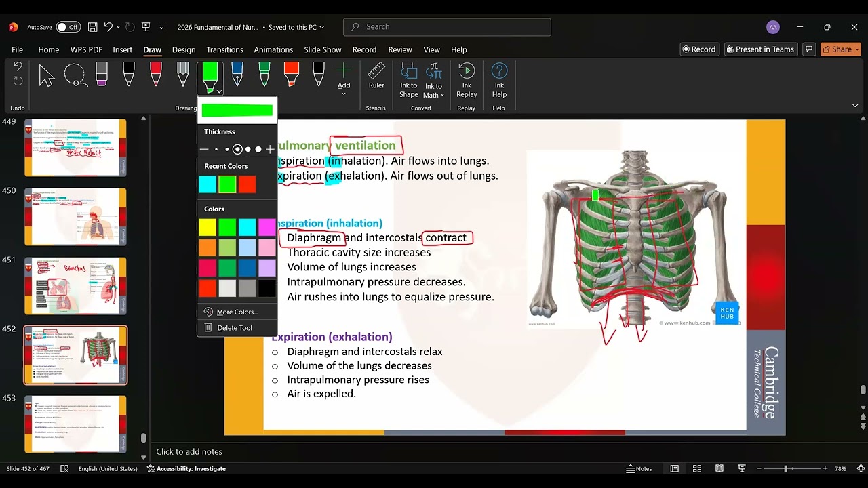Select the green pen after blue pen
The image size is (868, 488).
pyautogui.click(x=264, y=75)
